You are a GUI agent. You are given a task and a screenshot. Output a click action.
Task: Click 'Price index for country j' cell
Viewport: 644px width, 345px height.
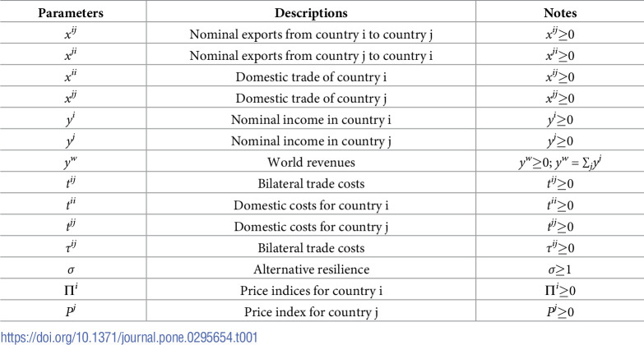311,312
